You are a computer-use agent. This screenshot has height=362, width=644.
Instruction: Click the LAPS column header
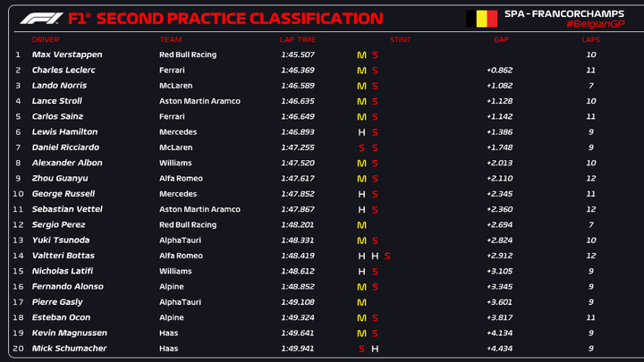(590, 40)
